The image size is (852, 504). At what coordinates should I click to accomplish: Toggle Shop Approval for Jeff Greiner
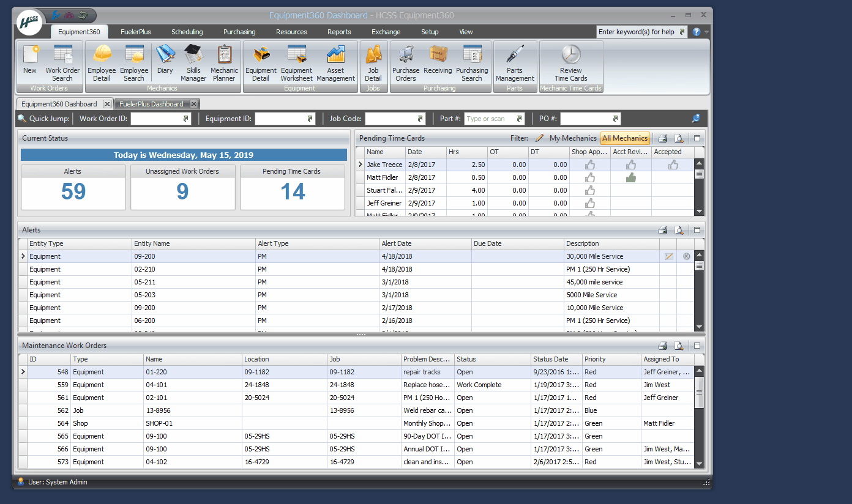(x=590, y=203)
